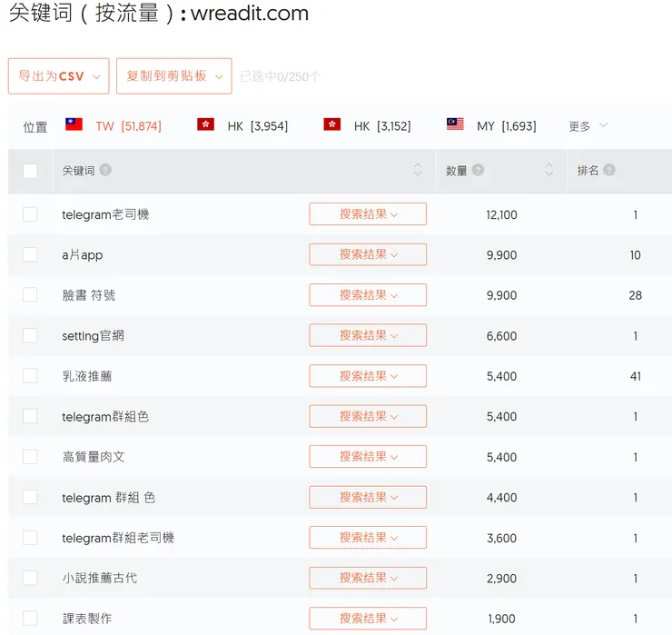Click rank value 10
672x635 pixels.
[635, 255]
